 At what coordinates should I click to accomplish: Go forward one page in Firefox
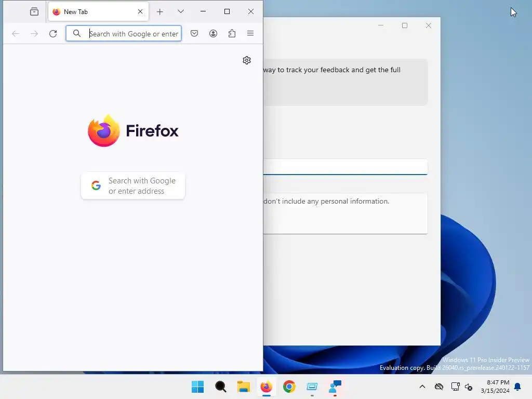[34, 34]
